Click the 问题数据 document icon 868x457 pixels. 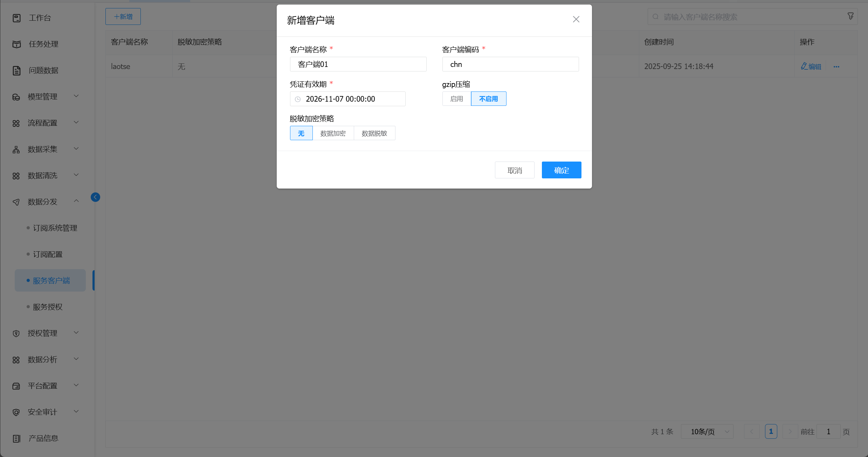click(x=16, y=70)
